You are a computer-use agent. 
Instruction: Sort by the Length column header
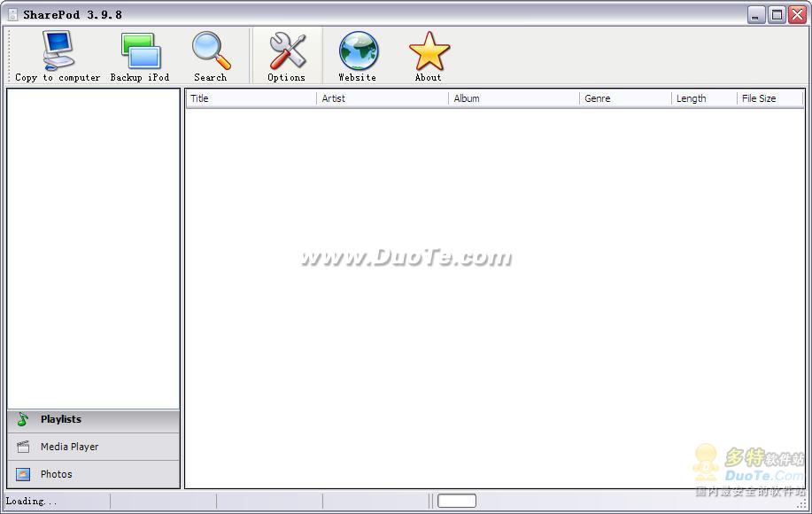(703, 98)
